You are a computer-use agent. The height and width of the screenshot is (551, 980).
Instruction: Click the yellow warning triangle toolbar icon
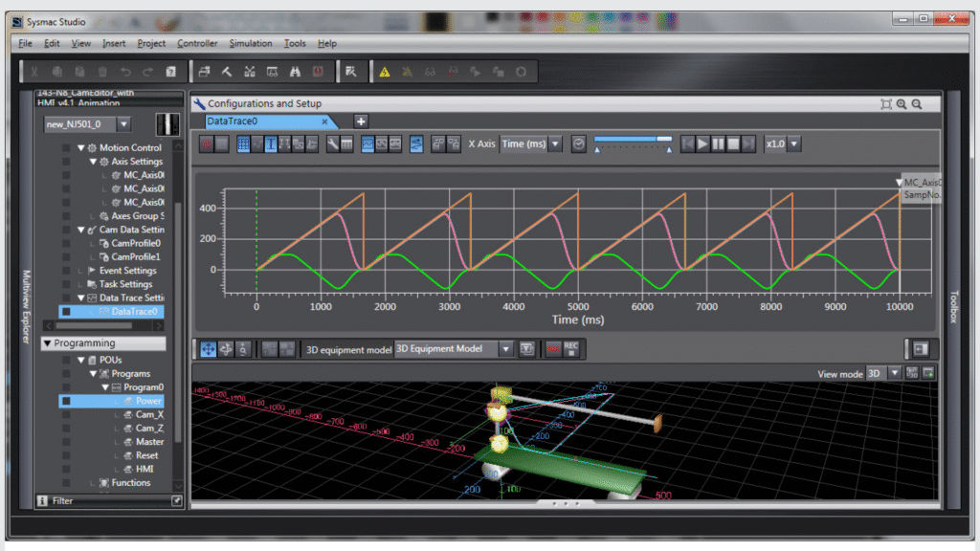tap(385, 71)
